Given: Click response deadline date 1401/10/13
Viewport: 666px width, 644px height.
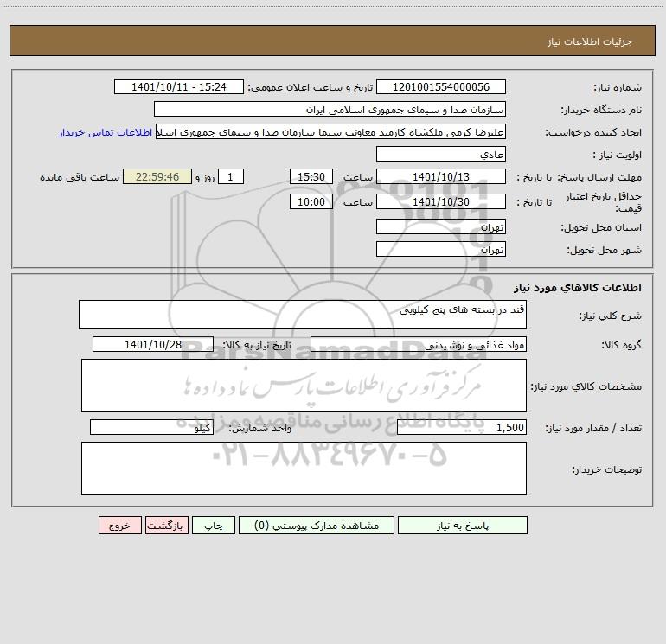Looking at the screenshot, I should tap(441, 176).
